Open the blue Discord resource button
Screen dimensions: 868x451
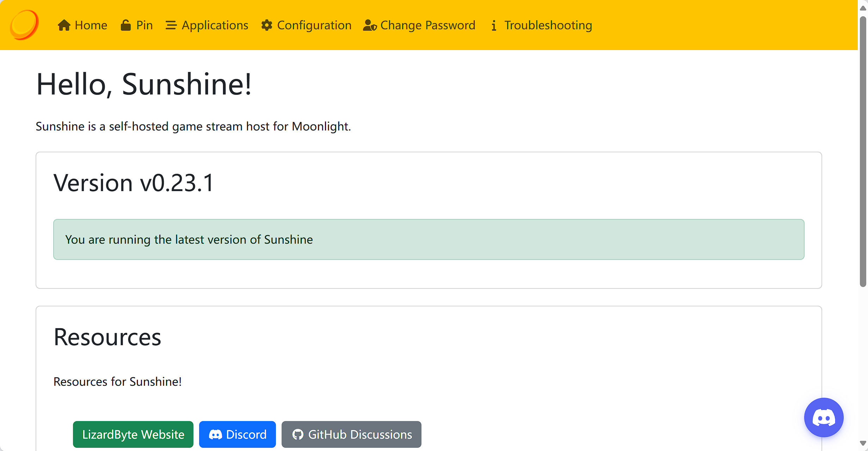click(237, 434)
